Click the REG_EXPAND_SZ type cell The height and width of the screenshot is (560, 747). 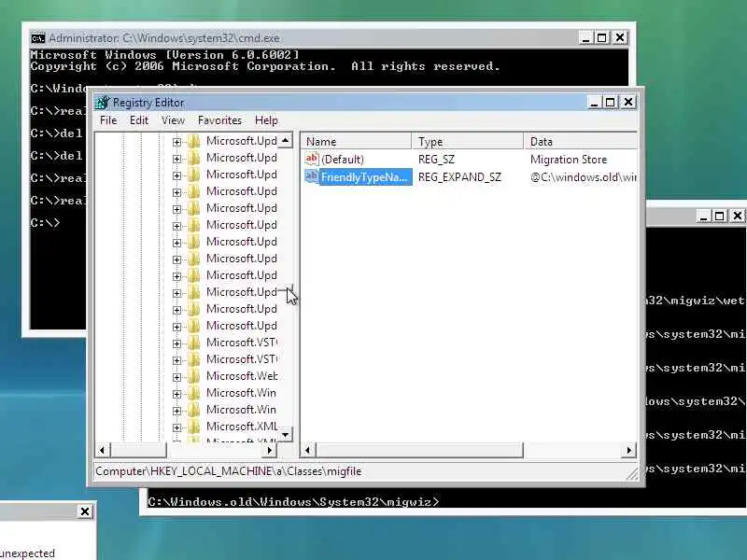tap(459, 177)
